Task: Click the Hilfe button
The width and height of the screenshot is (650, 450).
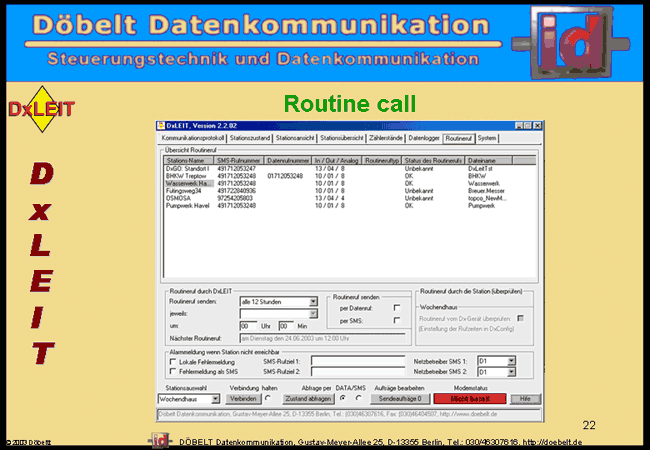Action: [525, 399]
